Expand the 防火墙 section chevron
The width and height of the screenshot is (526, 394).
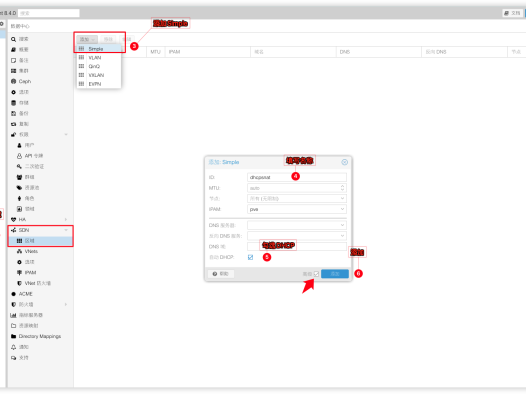coord(66,304)
